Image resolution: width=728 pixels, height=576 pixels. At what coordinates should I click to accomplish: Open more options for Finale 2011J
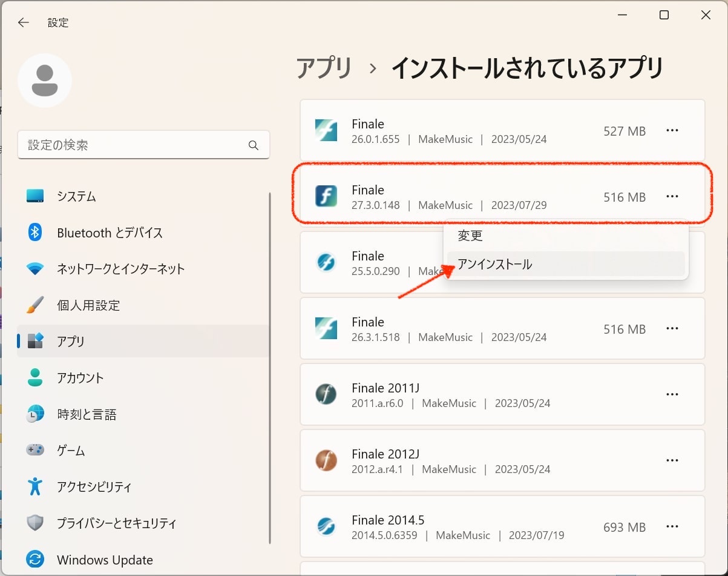click(672, 394)
